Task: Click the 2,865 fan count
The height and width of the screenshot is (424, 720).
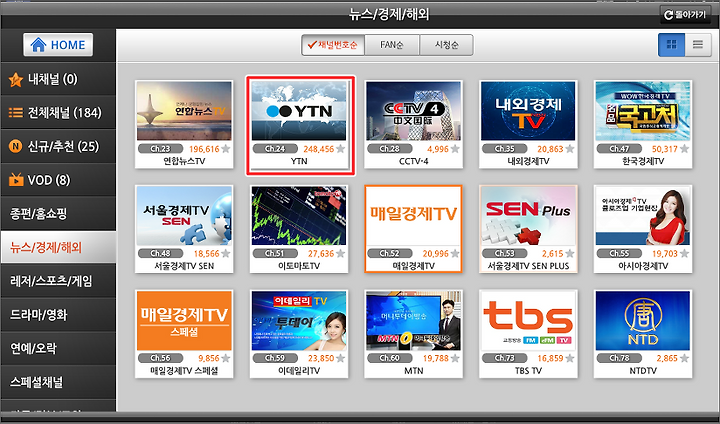Action: pos(667,358)
